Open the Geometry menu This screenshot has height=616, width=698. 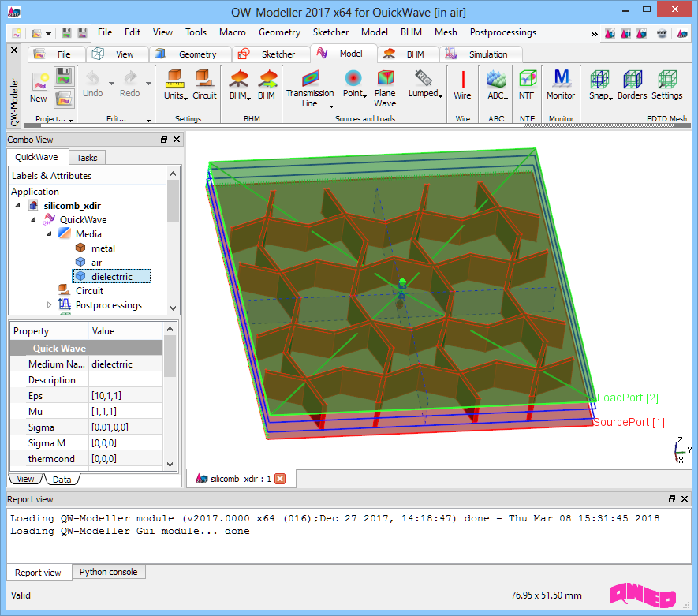point(279,32)
